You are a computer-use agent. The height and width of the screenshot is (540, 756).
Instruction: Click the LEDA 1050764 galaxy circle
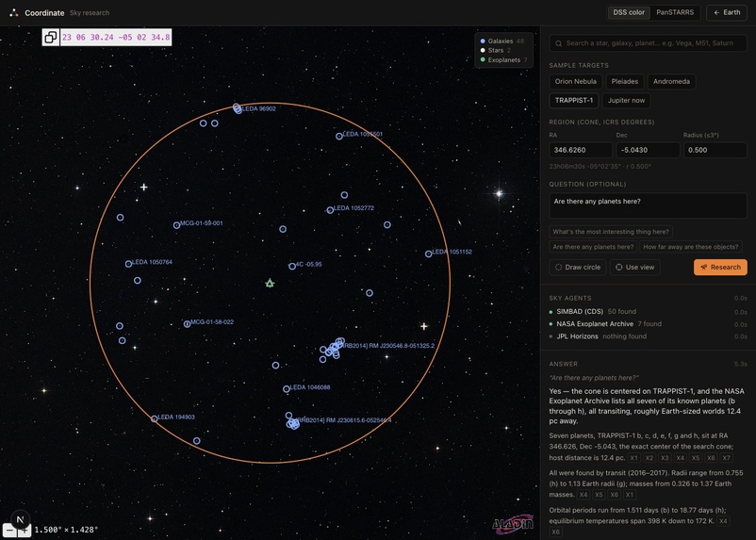(x=128, y=264)
